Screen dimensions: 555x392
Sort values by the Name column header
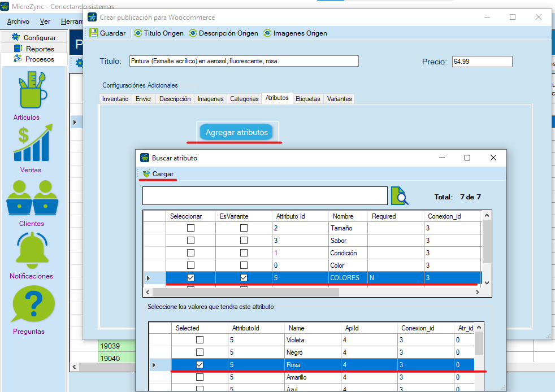(313, 328)
